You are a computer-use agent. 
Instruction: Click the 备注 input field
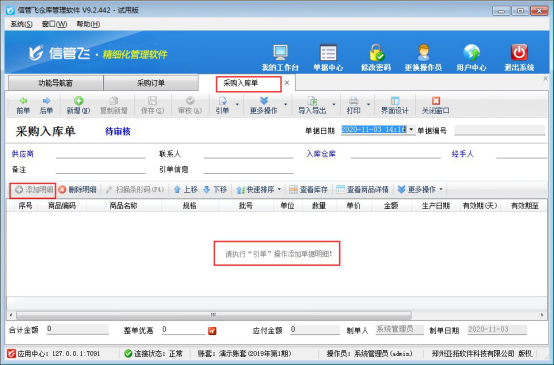click(x=101, y=169)
